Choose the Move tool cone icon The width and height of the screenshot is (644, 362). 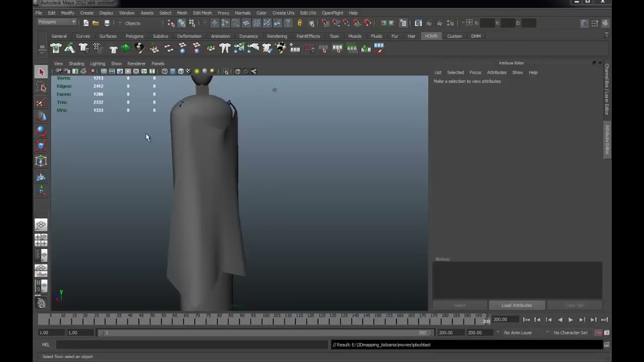click(41, 117)
